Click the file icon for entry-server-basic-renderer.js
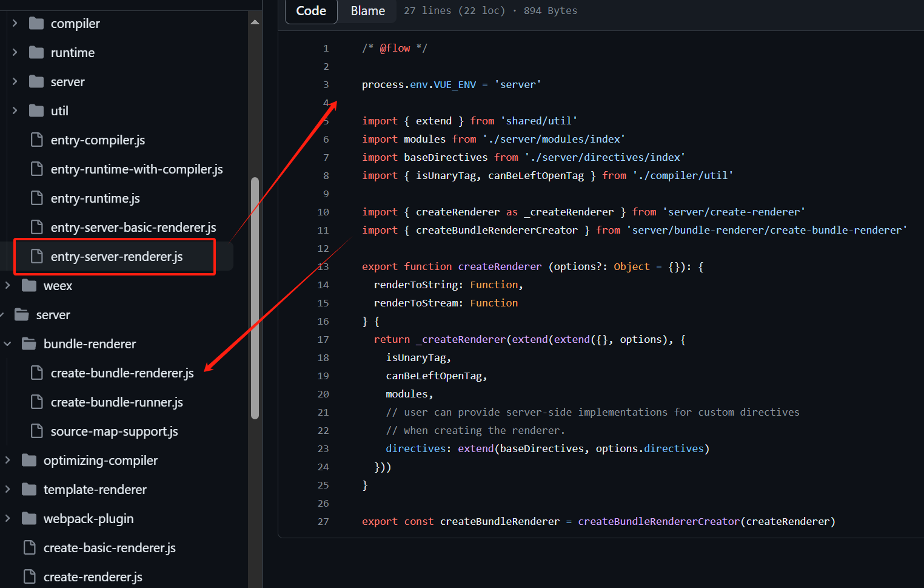 [37, 228]
